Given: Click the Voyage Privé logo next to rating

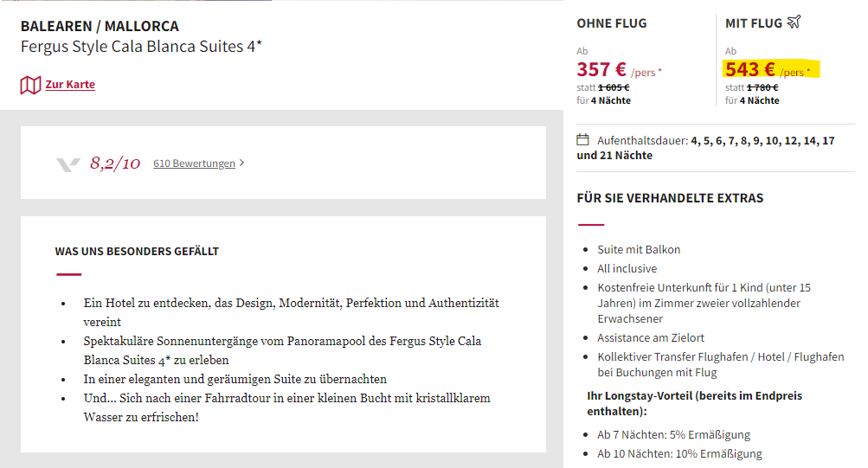Looking at the screenshot, I should pos(68,163).
